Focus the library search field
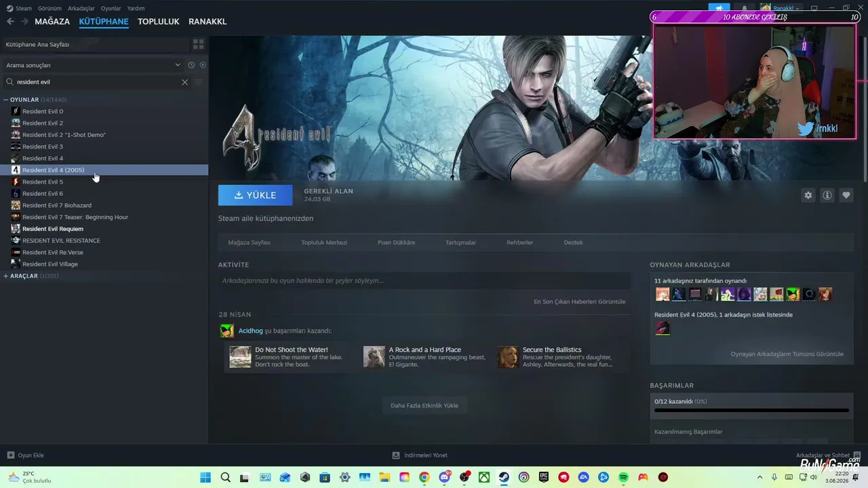 click(95, 82)
